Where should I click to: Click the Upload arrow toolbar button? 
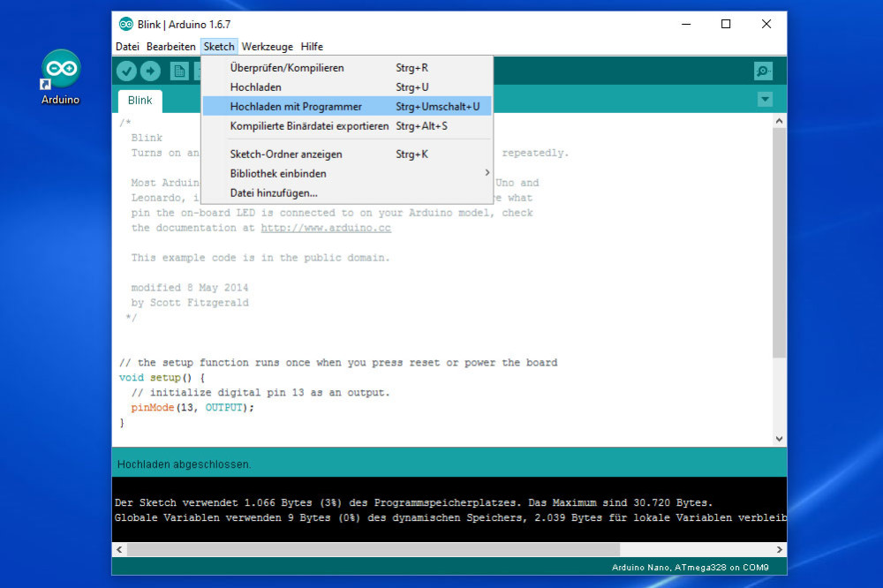click(151, 72)
